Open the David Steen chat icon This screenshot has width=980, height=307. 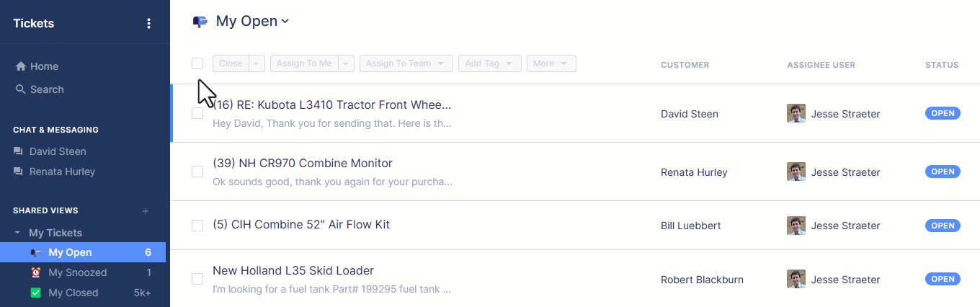click(x=18, y=151)
